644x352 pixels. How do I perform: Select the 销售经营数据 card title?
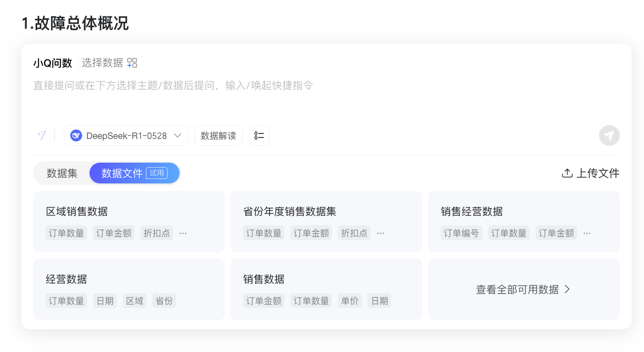point(472,212)
